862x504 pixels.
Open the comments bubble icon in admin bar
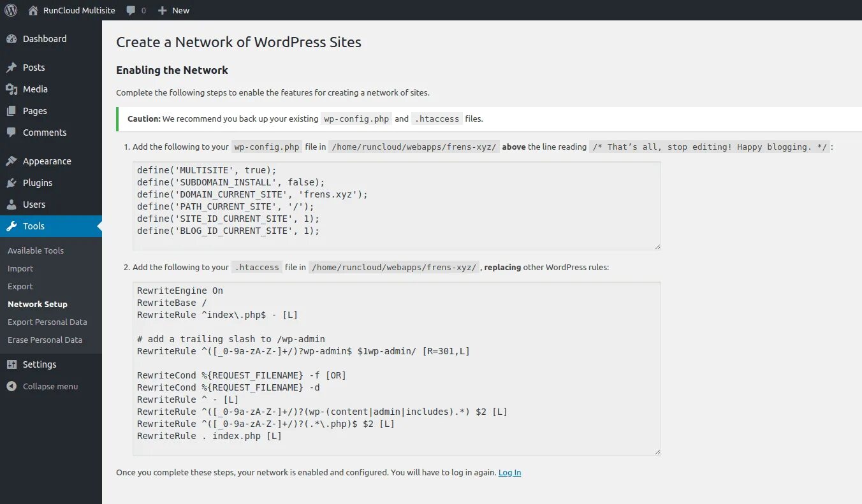coord(131,10)
